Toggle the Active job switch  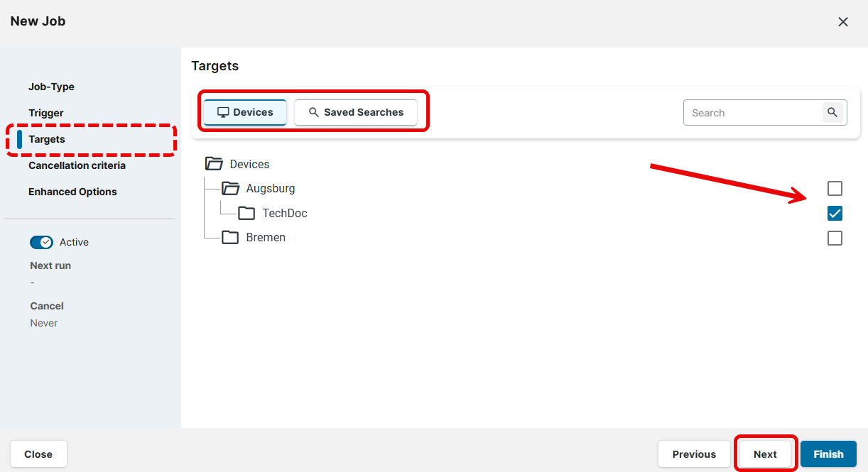click(x=41, y=242)
